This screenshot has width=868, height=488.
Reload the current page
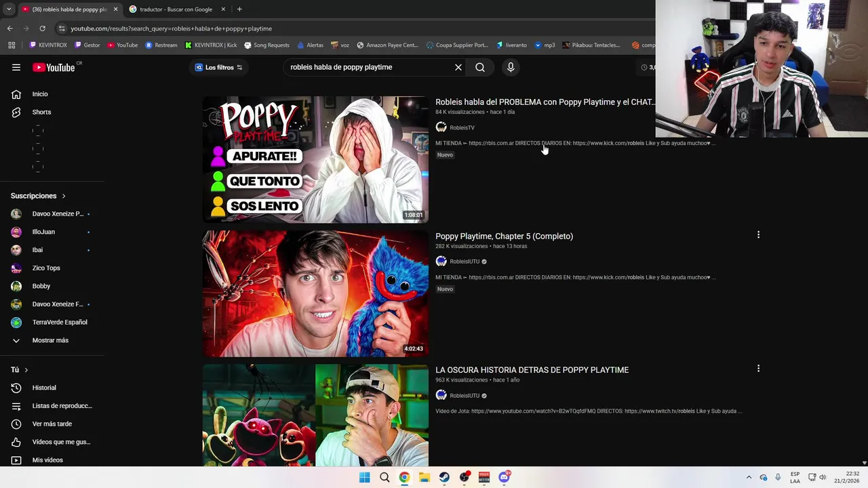click(x=42, y=28)
